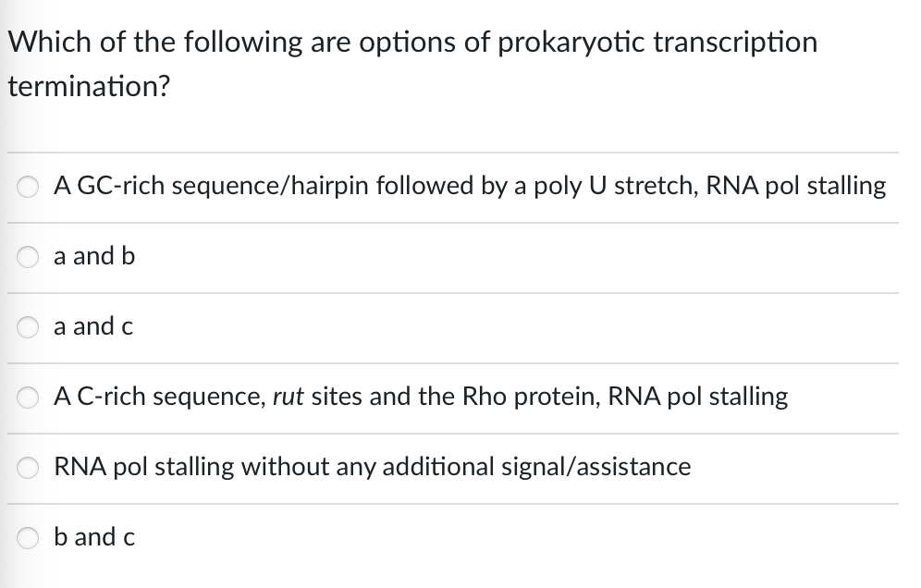Select the 'a and c' radio button
921x588 pixels.
click(x=27, y=326)
